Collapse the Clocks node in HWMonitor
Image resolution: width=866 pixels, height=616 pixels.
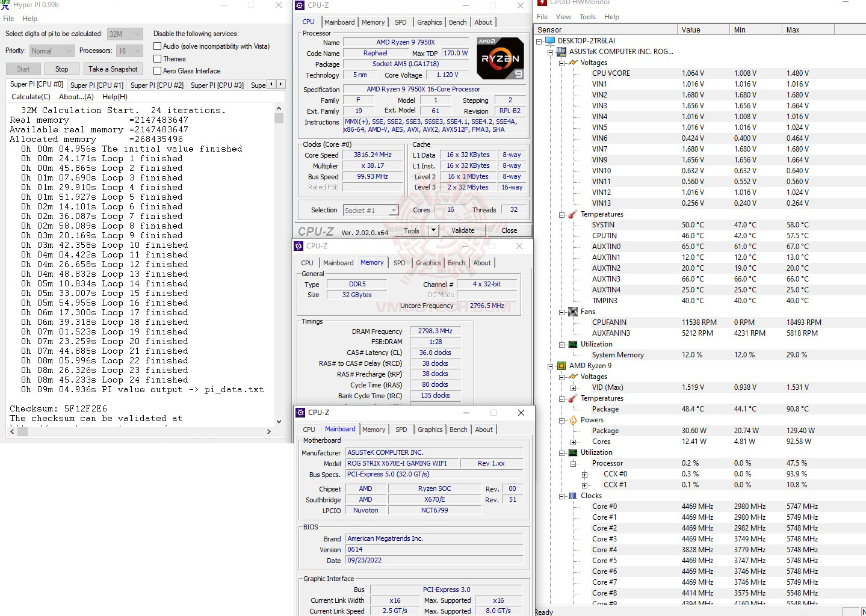click(561, 496)
